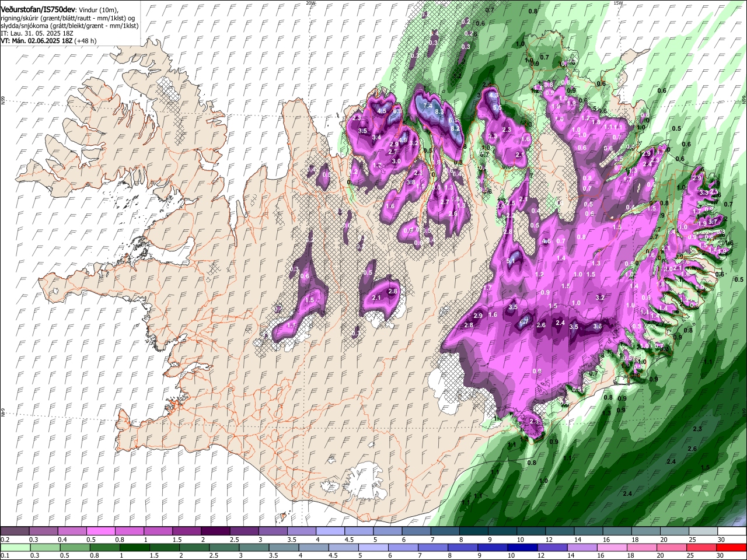Click the "(+48 h)" forecast offset text
Image resolution: width=747 pixels, height=560 pixels.
(86, 41)
